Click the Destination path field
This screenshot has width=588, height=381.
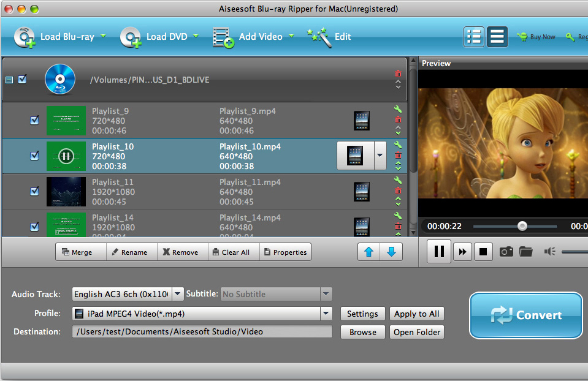pyautogui.click(x=202, y=331)
